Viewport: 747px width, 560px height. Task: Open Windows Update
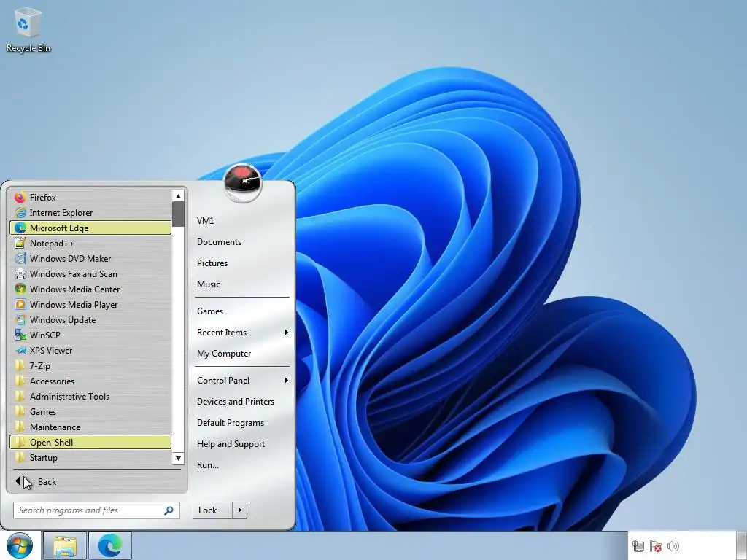point(90,320)
